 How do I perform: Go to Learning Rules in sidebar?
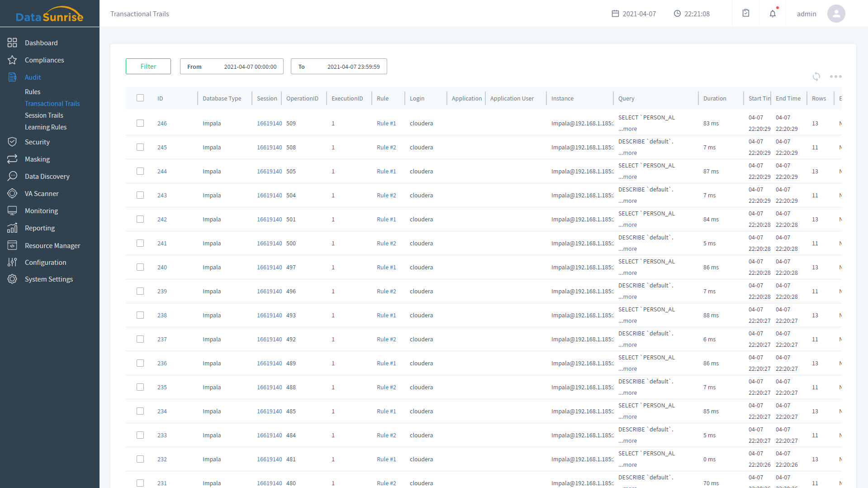coord(46,127)
